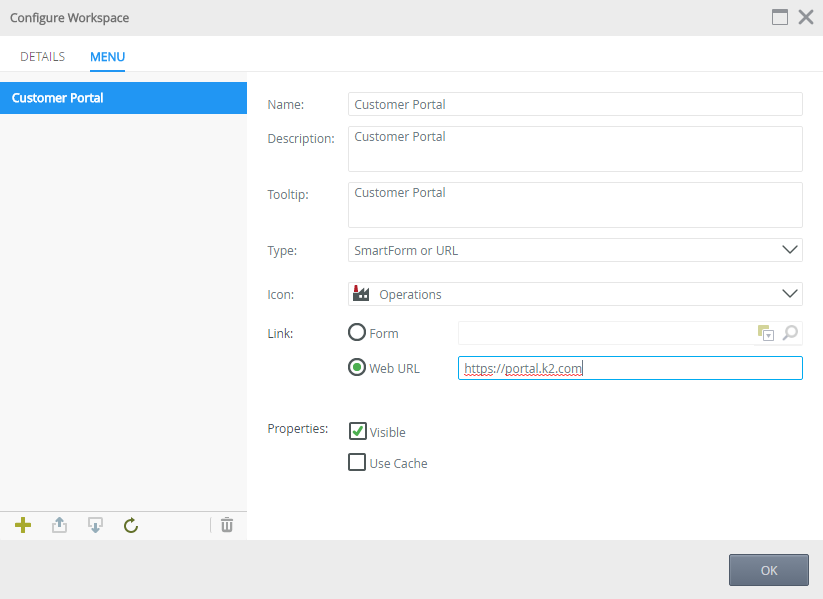Viewport: 823px width, 599px height.
Task: Select the MENU tab
Action: (x=107, y=57)
